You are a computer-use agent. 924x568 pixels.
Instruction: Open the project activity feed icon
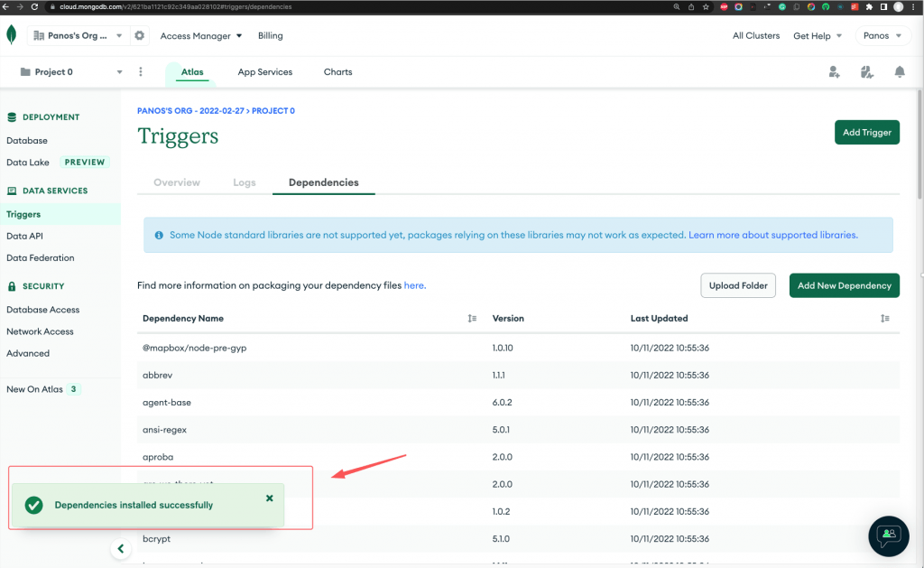pos(867,72)
